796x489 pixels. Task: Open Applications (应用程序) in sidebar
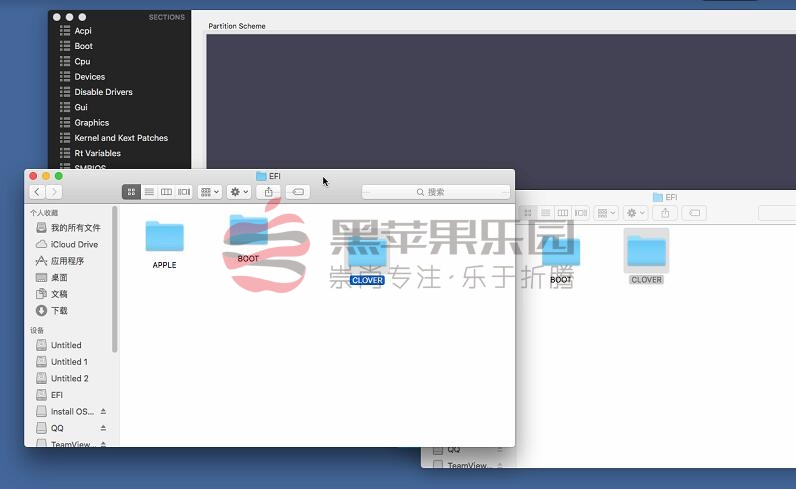click(68, 261)
